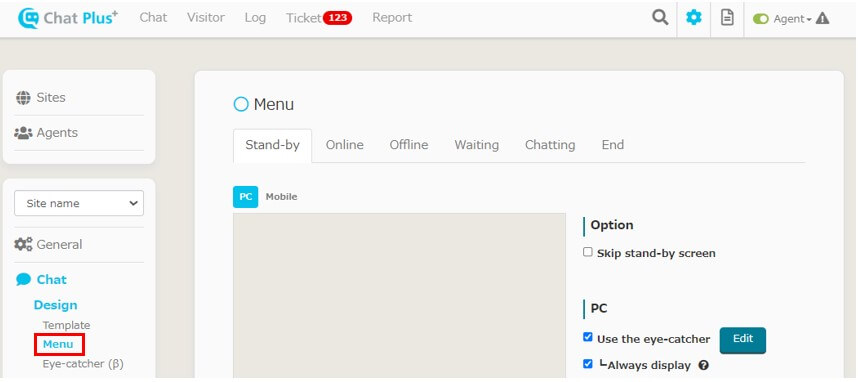Switch to the Offline tab
858x382 pixels.
click(409, 145)
